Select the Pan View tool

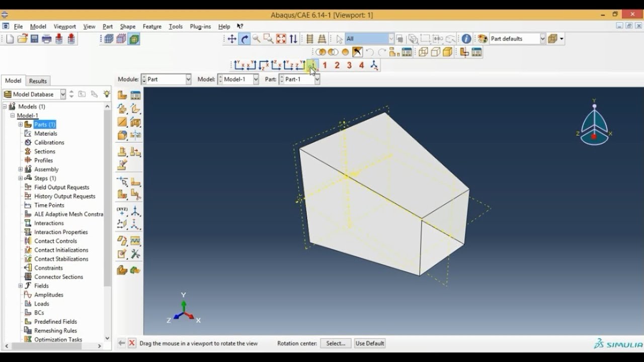click(x=232, y=39)
